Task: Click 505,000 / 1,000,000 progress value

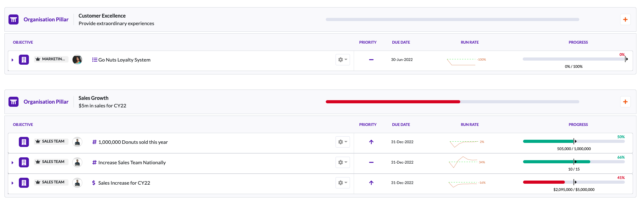Action: 574,149
